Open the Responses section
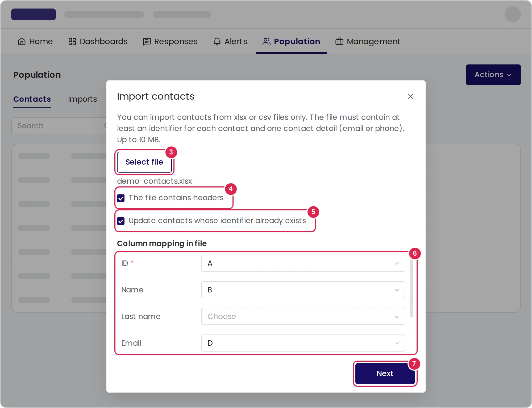Image resolution: width=532 pixels, height=408 pixels. 170,42
